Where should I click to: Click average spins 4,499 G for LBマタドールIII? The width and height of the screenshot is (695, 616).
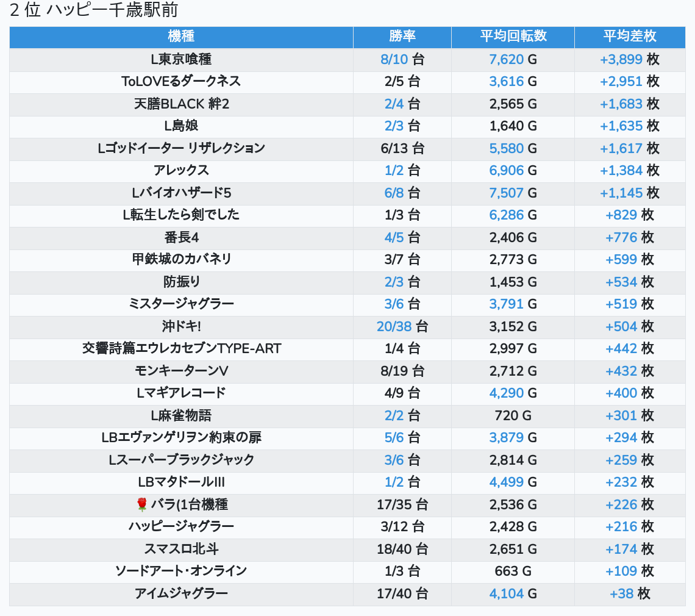513,482
